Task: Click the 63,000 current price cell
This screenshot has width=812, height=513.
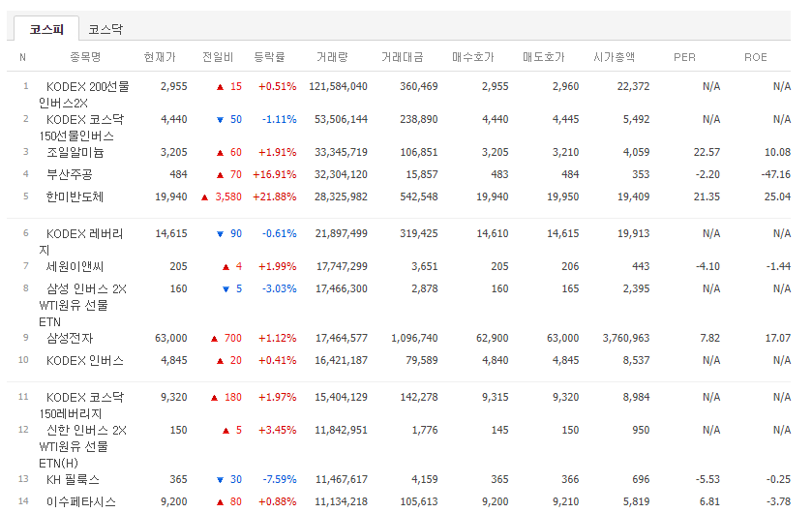Action: click(x=171, y=338)
